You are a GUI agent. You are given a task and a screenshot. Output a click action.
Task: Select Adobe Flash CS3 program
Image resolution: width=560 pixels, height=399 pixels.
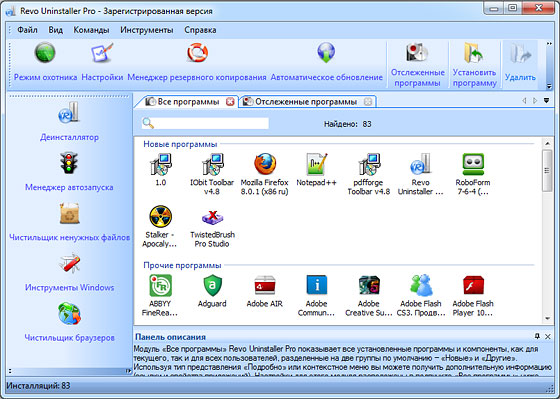421,295
